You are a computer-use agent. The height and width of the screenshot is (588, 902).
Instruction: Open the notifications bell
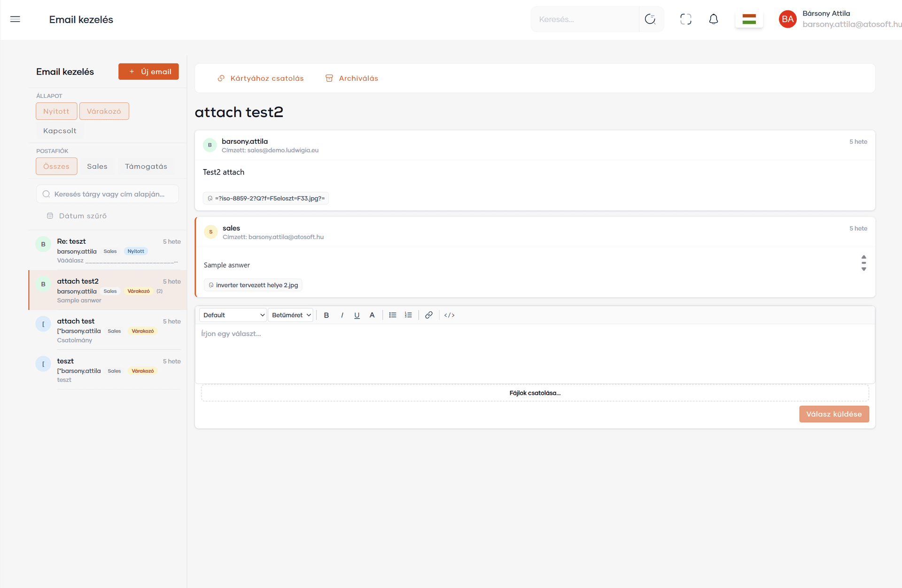[x=713, y=19]
